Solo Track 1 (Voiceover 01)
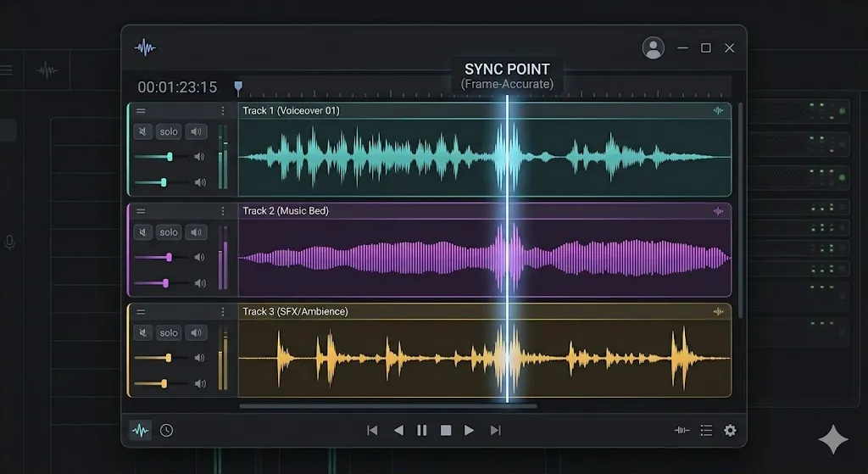This screenshot has width=868, height=474. point(169,131)
